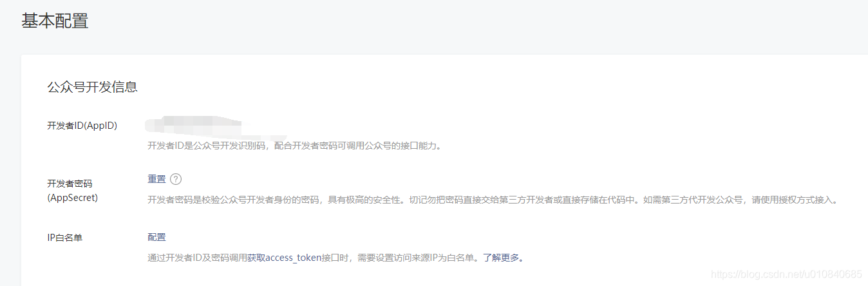Open the IP白名单 配置 link

(156, 238)
